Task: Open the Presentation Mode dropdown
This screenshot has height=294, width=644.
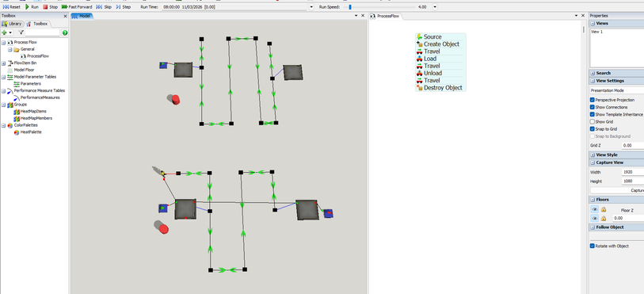Action: (x=617, y=90)
